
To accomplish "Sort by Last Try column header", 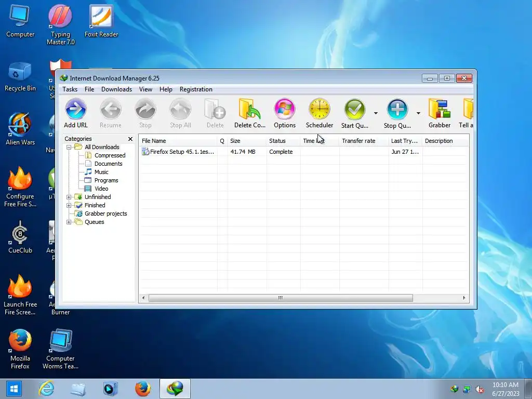I will (x=405, y=141).
